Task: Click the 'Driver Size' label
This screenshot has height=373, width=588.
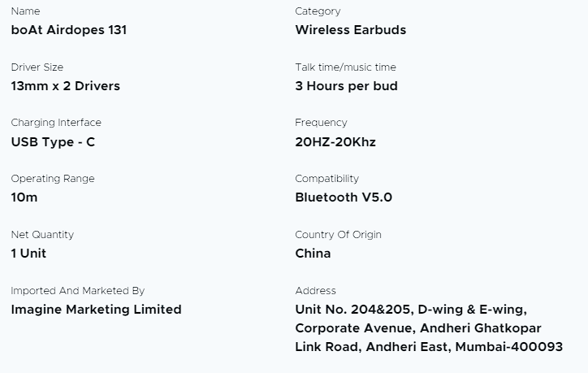Action: (37, 67)
